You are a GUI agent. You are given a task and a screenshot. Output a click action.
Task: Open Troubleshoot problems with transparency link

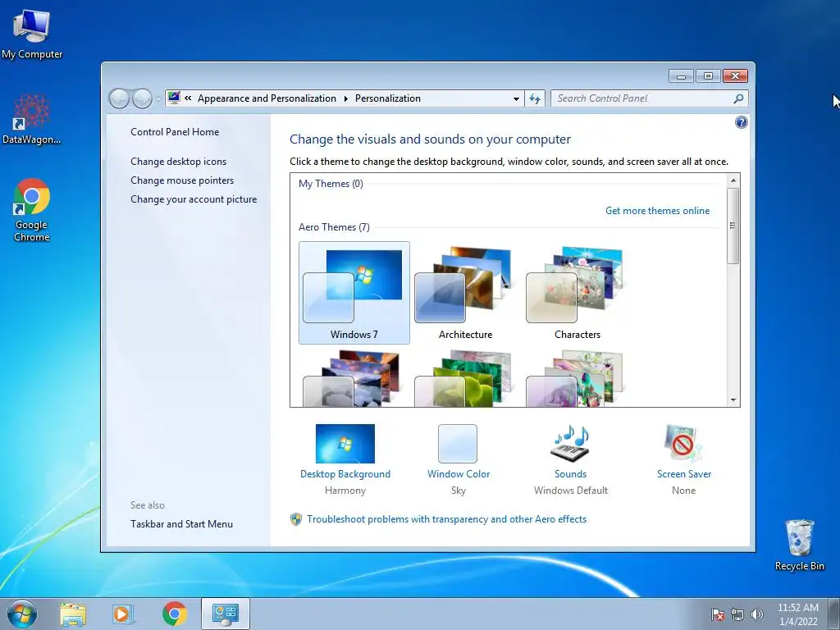click(x=447, y=519)
